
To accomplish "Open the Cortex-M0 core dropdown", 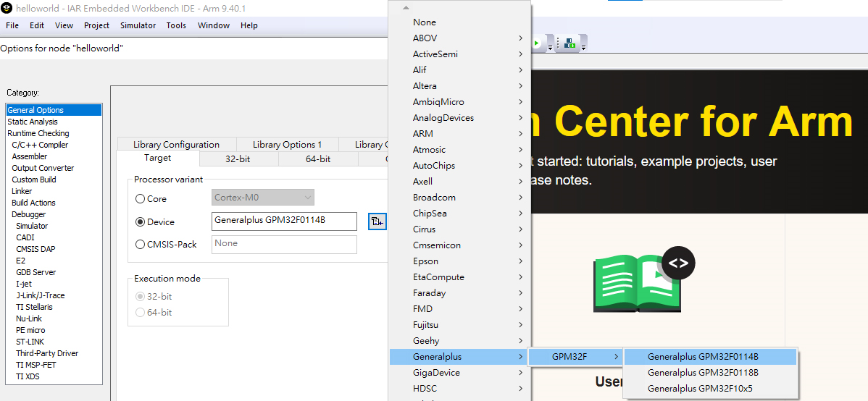I will [x=263, y=198].
